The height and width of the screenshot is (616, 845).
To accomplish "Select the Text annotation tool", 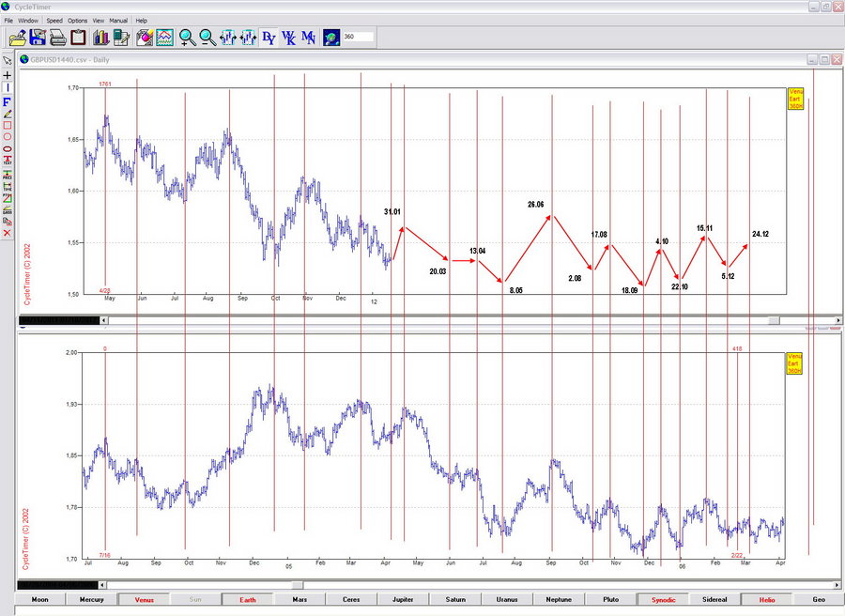I will (8, 159).
